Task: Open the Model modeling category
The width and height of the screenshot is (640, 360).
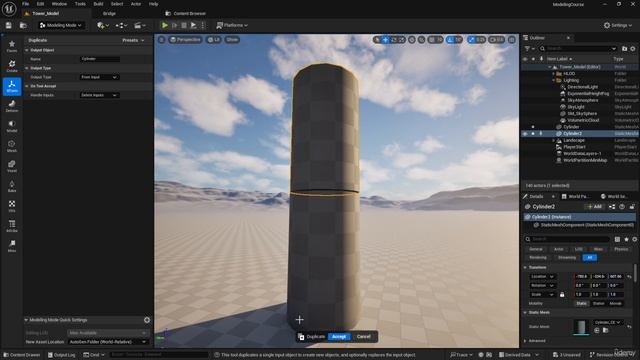Action: (x=12, y=126)
